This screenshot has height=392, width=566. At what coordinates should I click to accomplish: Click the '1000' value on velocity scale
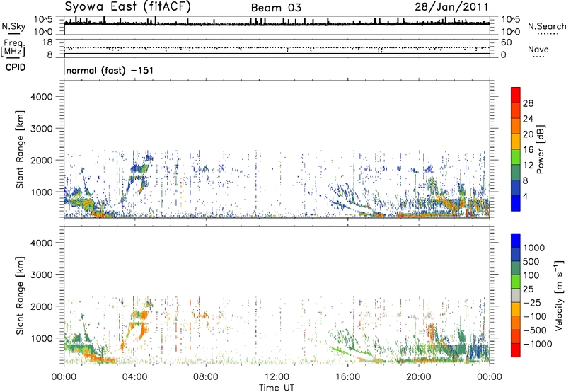coord(533,248)
